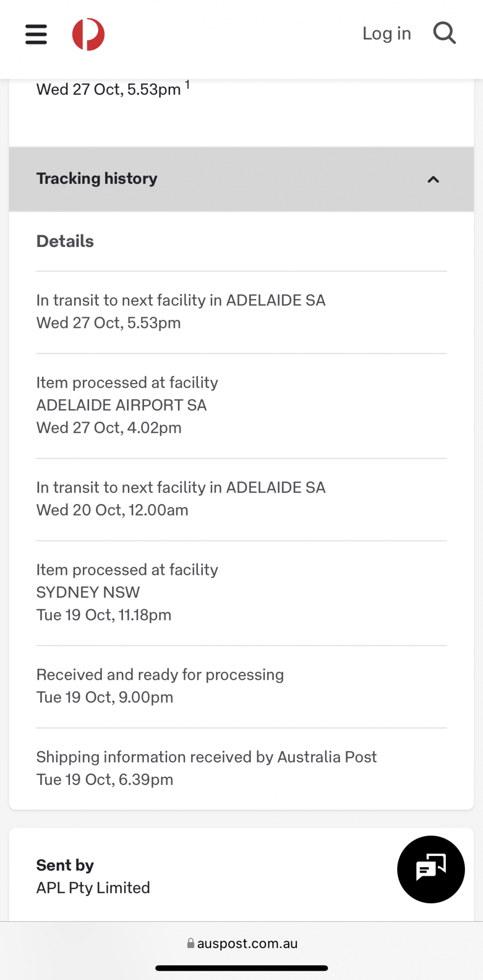Tap the Sent by label
The image size is (483, 980).
click(x=65, y=865)
